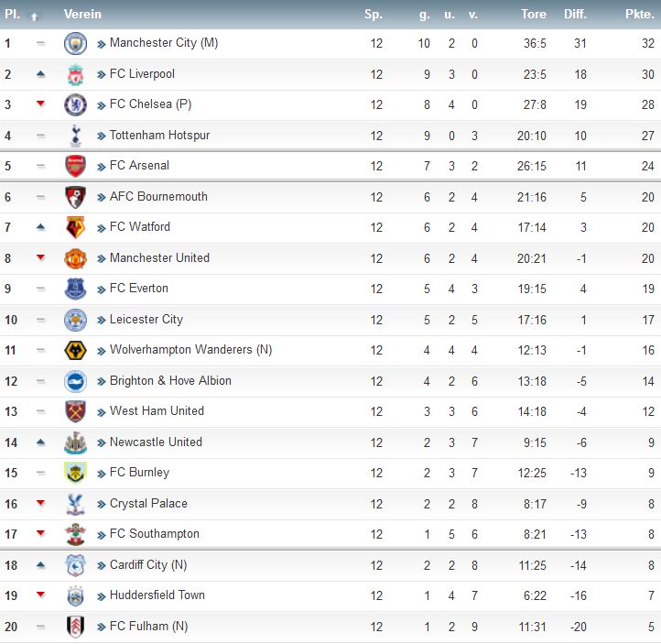This screenshot has height=644, width=661.
Task: Click the sort arrow next to Pl.
Action: [x=35, y=16]
